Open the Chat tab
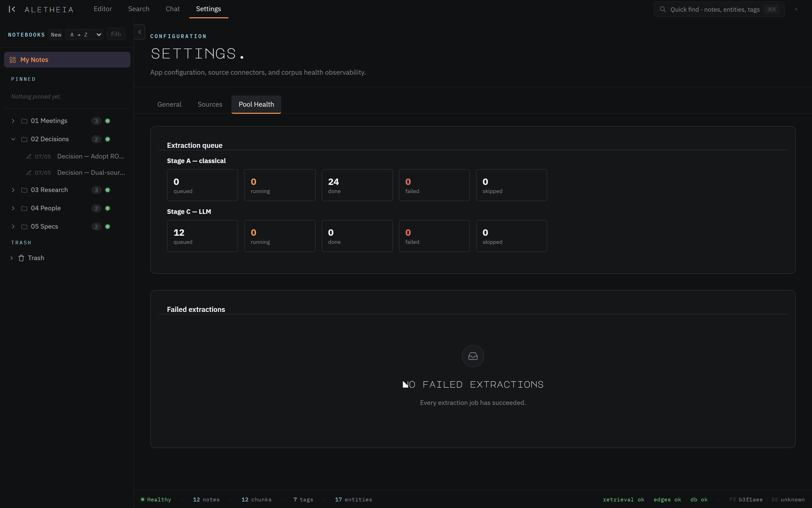 click(173, 9)
